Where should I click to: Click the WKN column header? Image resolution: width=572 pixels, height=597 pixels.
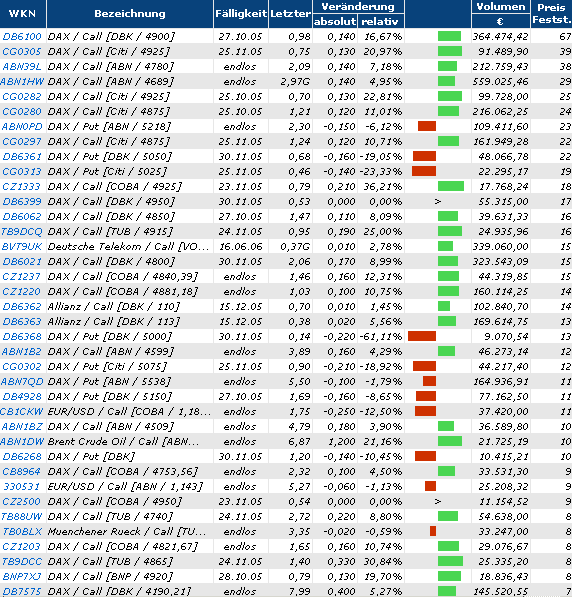click(22, 14)
